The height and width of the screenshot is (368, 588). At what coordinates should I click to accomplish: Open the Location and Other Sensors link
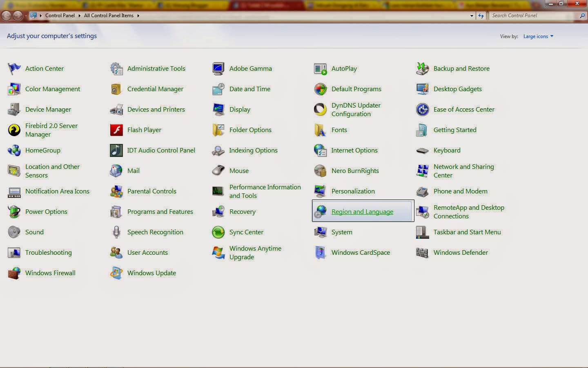52,171
